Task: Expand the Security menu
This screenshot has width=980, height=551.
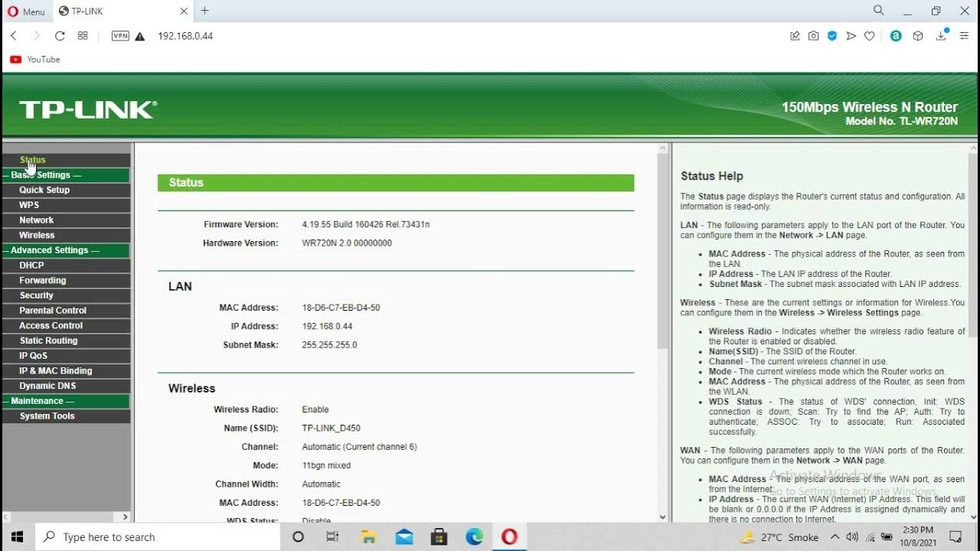Action: pos(37,295)
